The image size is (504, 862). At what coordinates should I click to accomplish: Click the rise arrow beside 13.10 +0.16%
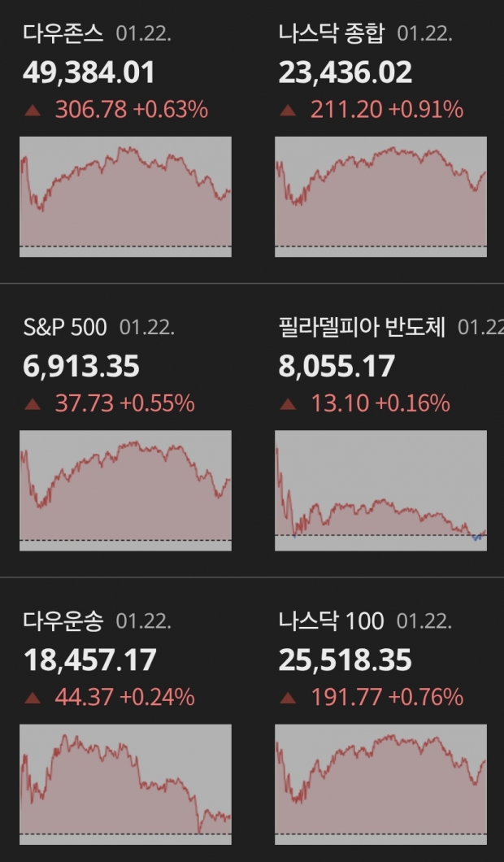point(288,404)
